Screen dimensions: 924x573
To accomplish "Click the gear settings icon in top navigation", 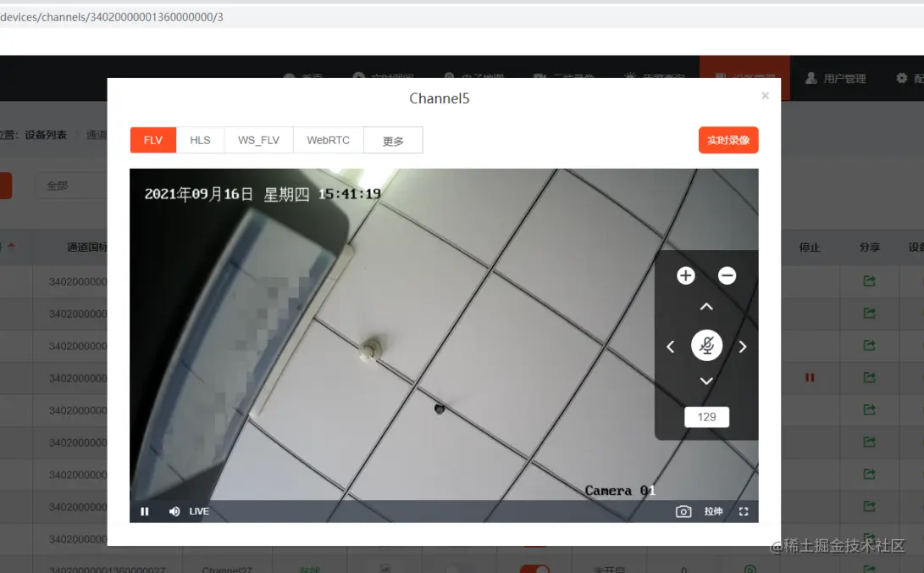I will tap(902, 78).
